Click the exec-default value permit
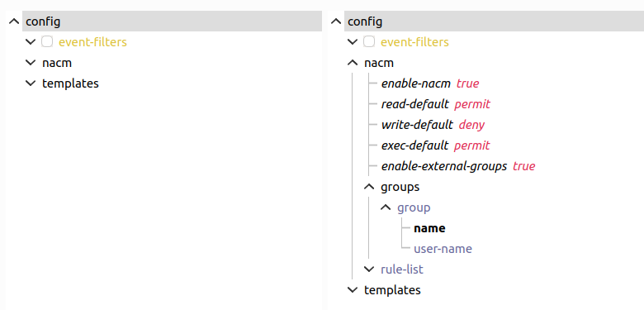644x310 pixels. [472, 145]
